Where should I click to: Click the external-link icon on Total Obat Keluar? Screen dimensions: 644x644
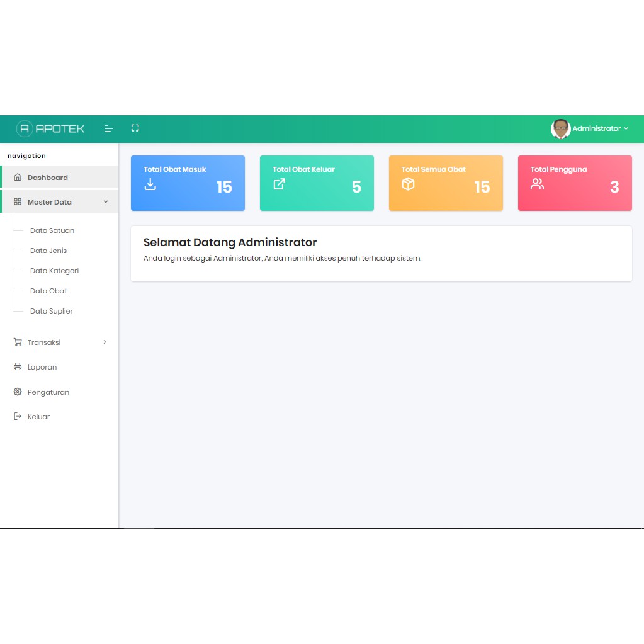click(279, 184)
